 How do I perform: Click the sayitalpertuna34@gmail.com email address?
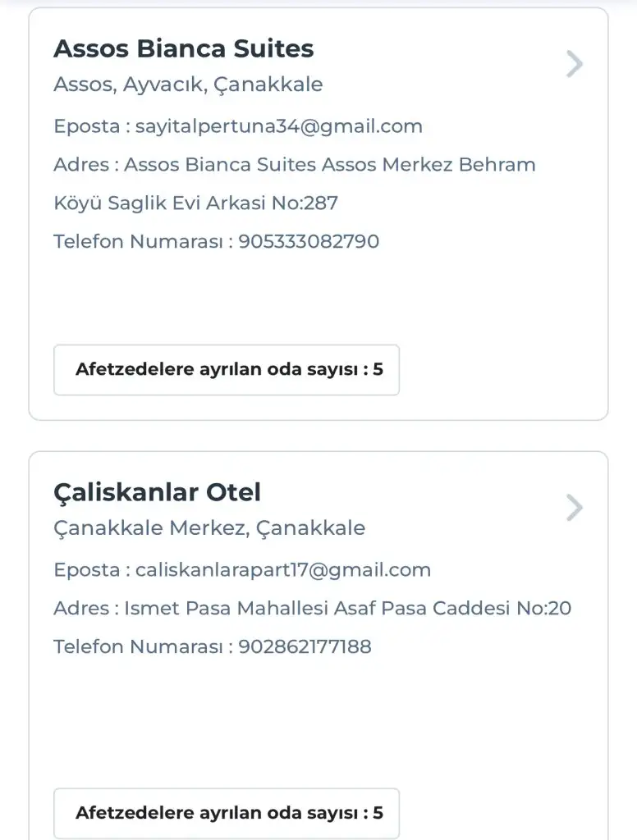pos(279,126)
